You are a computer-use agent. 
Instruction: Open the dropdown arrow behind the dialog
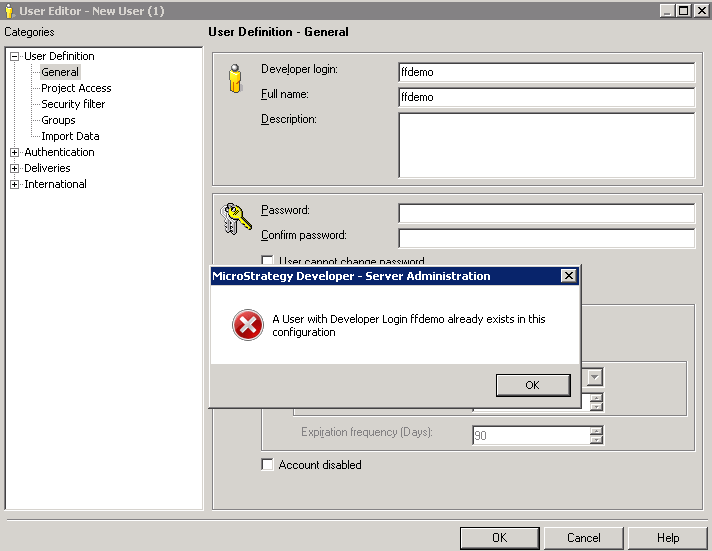[595, 377]
